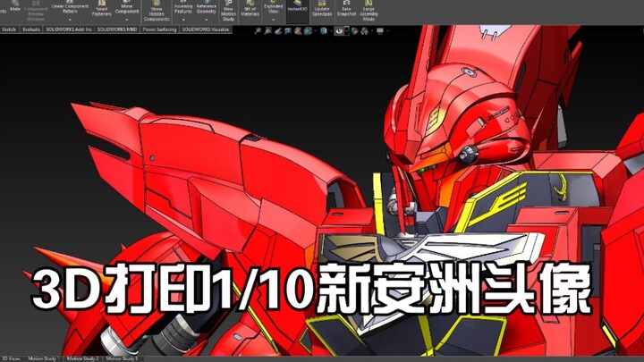Image resolution: width=644 pixels, height=362 pixels.
Task: Enable Large Assembly Mode
Action: coord(369,11)
